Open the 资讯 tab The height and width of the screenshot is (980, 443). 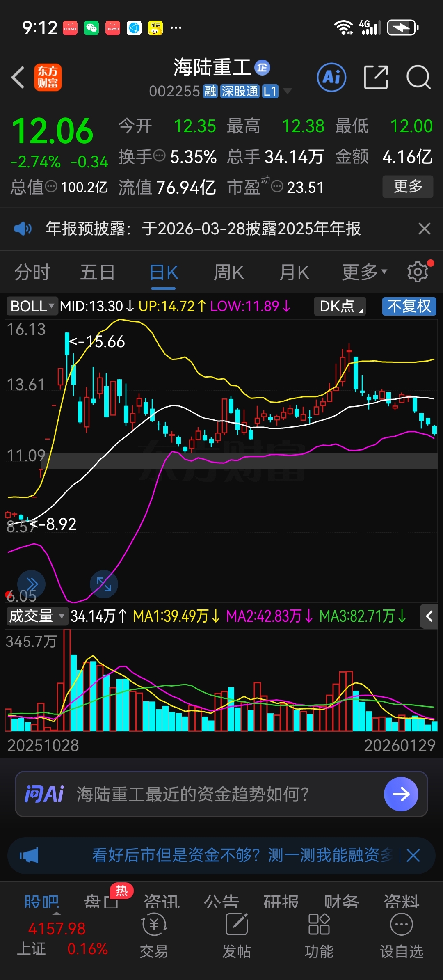click(x=162, y=901)
